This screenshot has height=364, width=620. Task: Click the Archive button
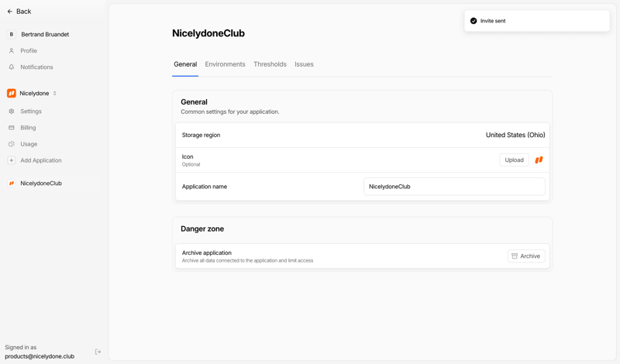click(526, 256)
